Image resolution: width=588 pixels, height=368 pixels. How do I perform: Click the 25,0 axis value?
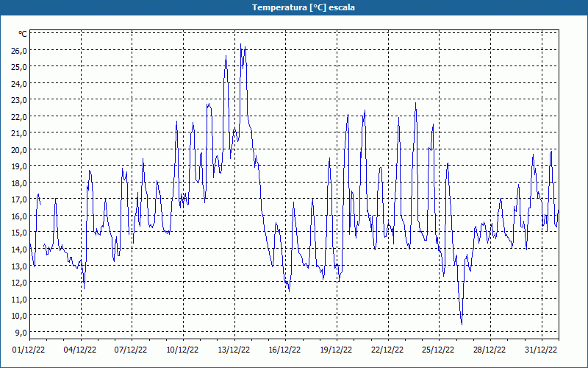click(x=19, y=67)
